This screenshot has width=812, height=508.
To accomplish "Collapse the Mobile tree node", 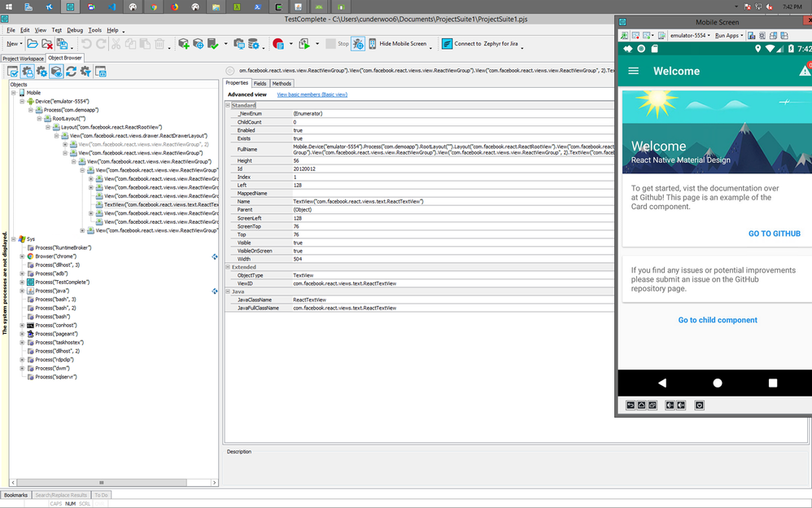I will pyautogui.click(x=14, y=93).
